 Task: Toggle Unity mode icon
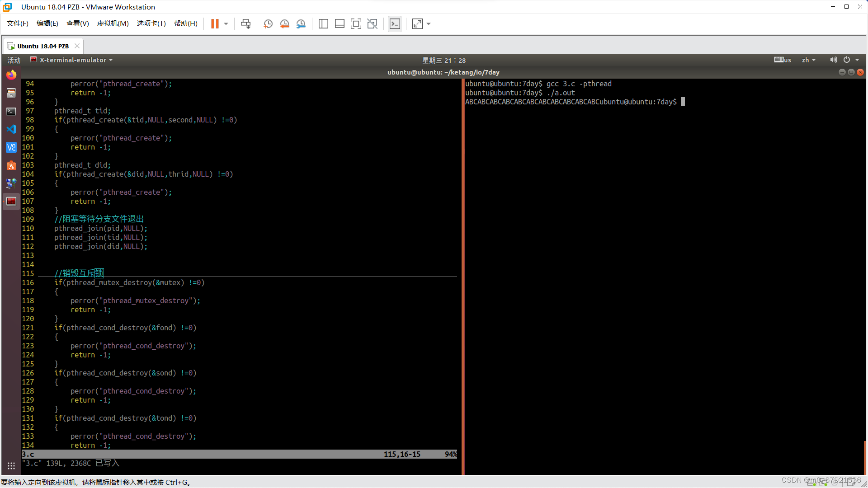point(372,24)
